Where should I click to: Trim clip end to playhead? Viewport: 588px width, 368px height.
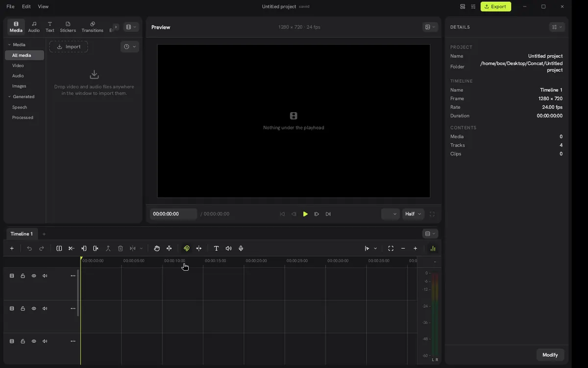(x=96, y=248)
